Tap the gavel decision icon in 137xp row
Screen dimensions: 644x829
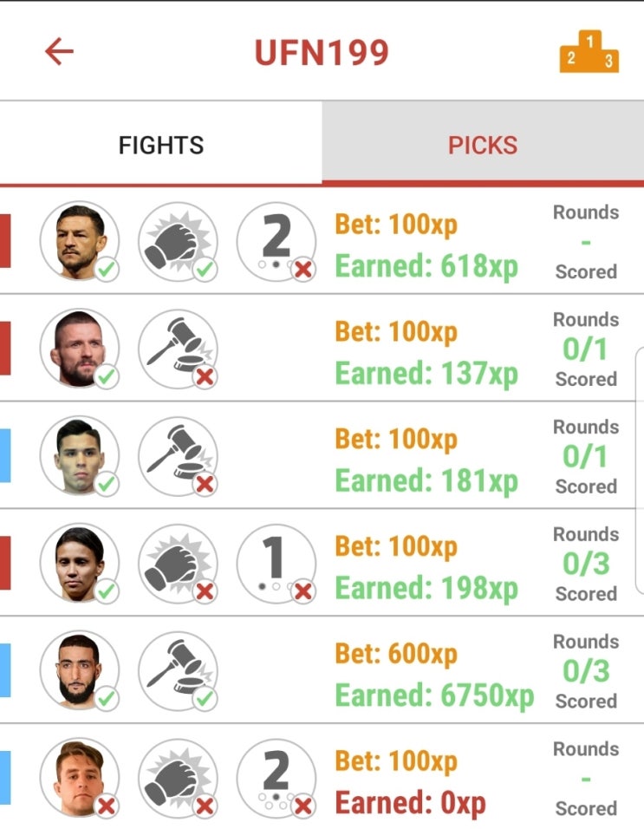(x=178, y=349)
